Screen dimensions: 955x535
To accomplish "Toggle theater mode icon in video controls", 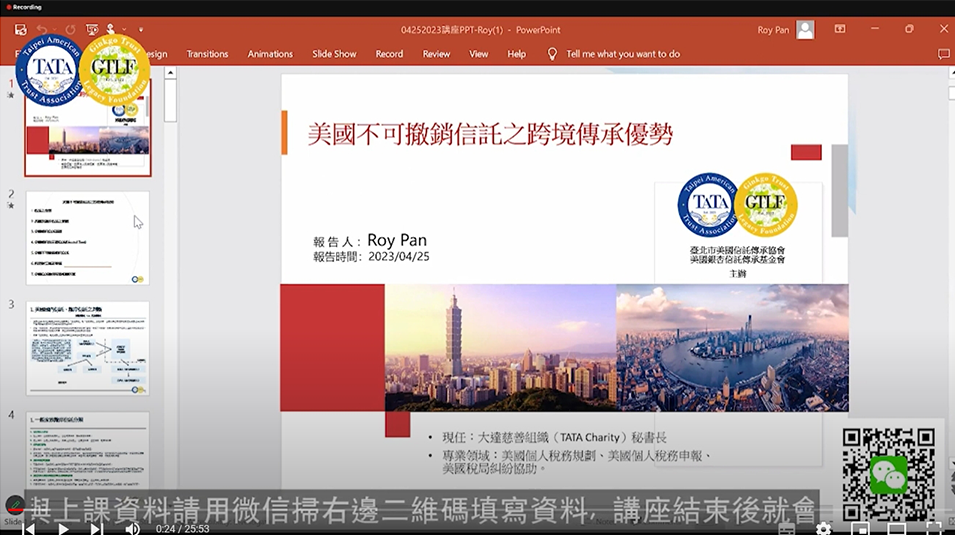I will click(897, 528).
